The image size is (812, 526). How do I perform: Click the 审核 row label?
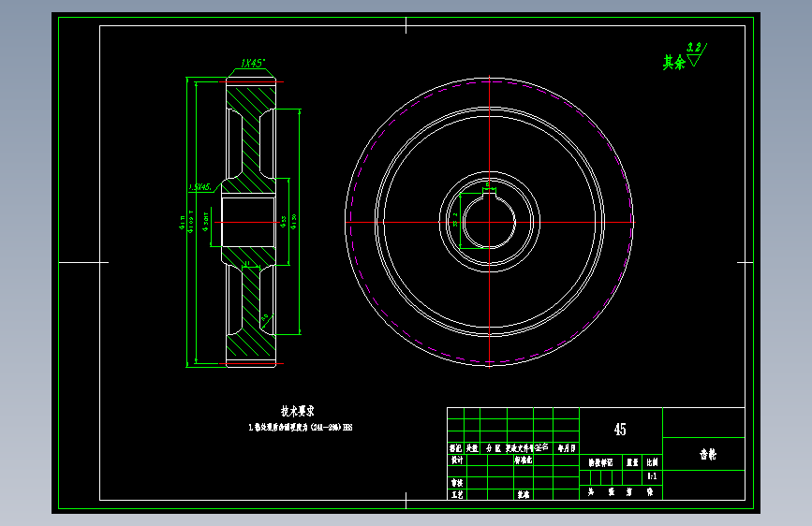tap(457, 483)
